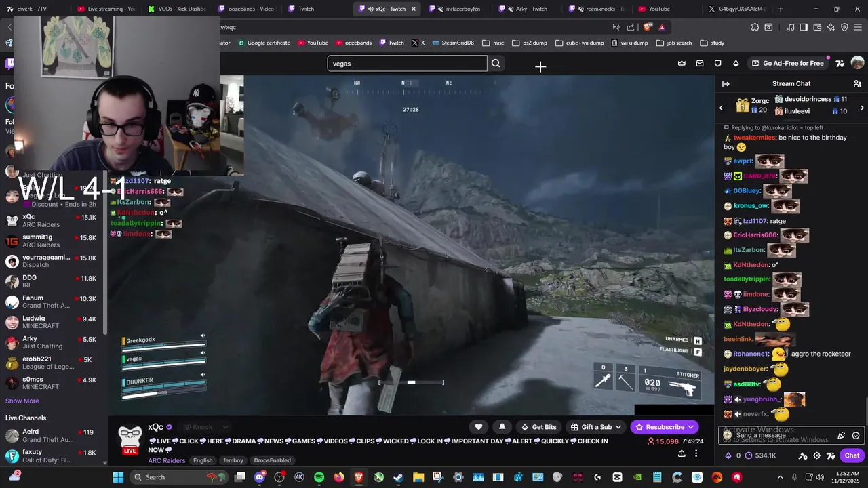Click the Windows Start button
Viewport: 868px width, 488px height.
(x=118, y=477)
